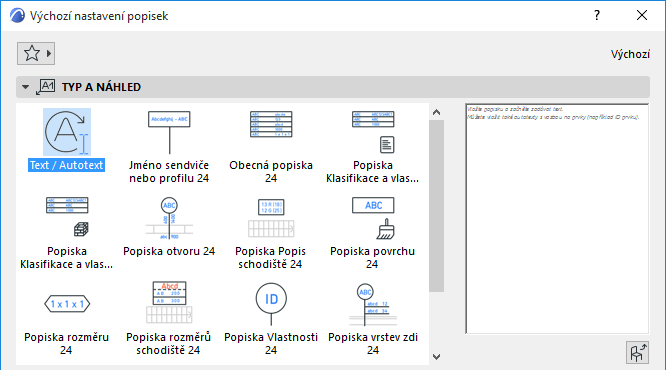This screenshot has width=666, height=370.
Task: Open the help question mark button
Action: [x=597, y=15]
